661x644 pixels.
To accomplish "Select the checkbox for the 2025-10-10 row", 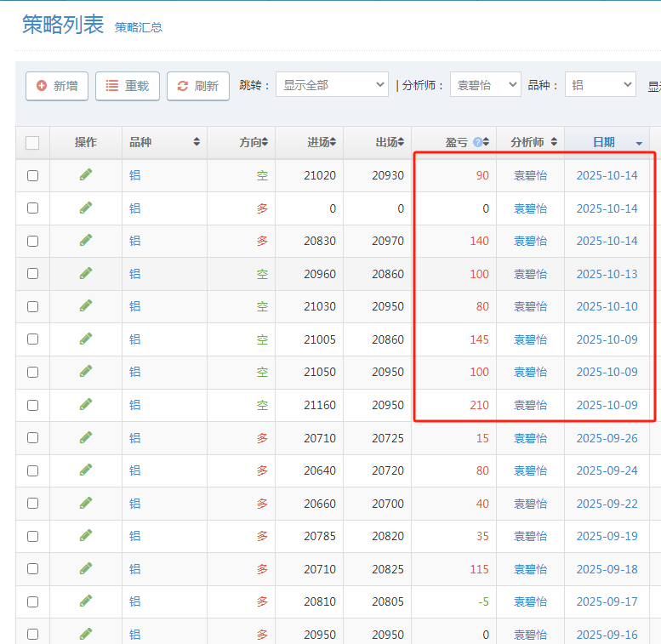I will click(32, 306).
